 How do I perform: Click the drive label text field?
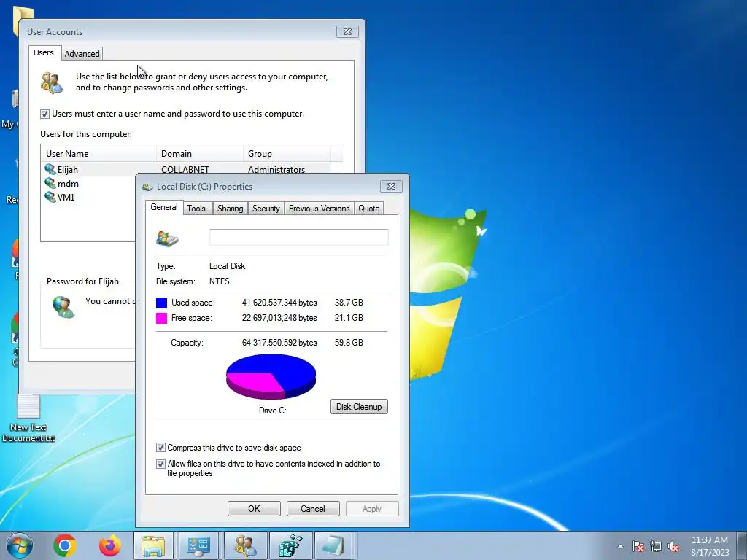298,237
